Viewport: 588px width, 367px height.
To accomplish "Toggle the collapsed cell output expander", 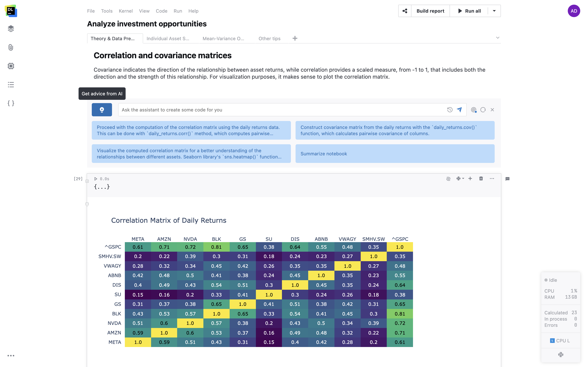I will pos(101,187).
